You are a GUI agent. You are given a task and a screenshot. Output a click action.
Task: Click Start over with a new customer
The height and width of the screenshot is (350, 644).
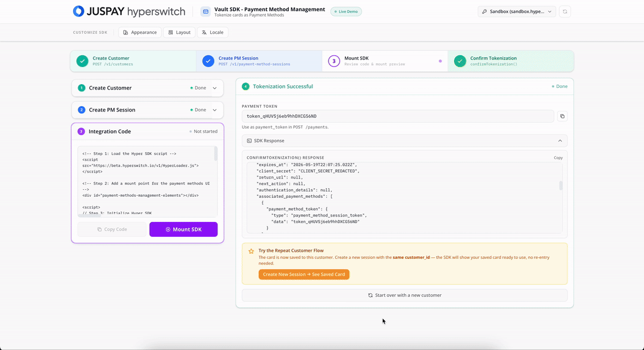(405, 295)
